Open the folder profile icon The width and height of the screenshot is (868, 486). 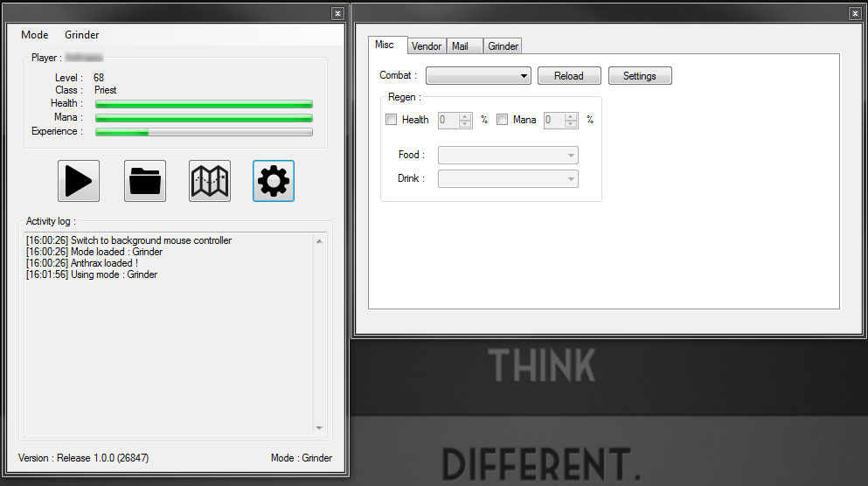click(145, 181)
